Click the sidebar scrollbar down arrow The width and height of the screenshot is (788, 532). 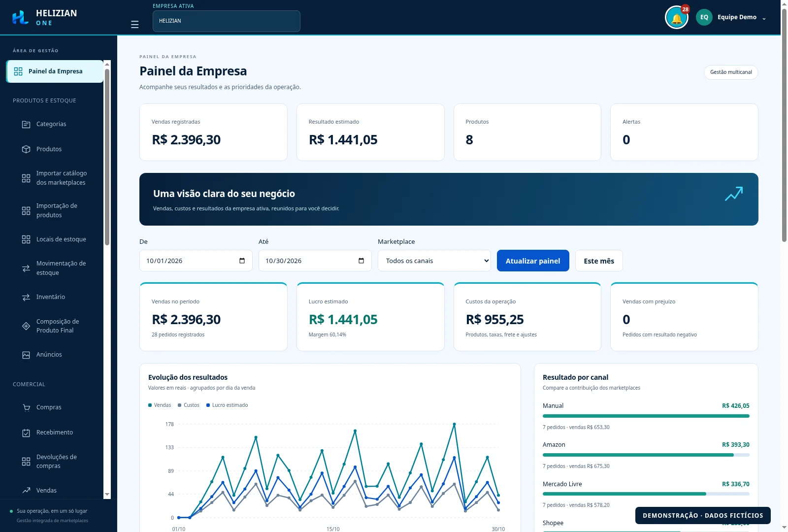tap(107, 495)
